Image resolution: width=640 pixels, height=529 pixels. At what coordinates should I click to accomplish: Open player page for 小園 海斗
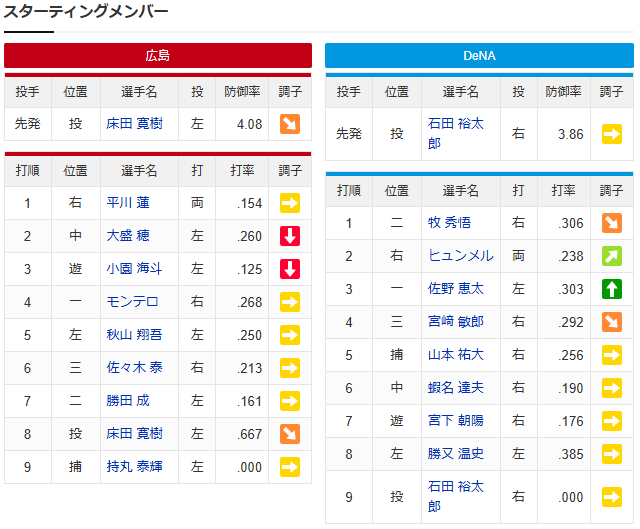134,269
